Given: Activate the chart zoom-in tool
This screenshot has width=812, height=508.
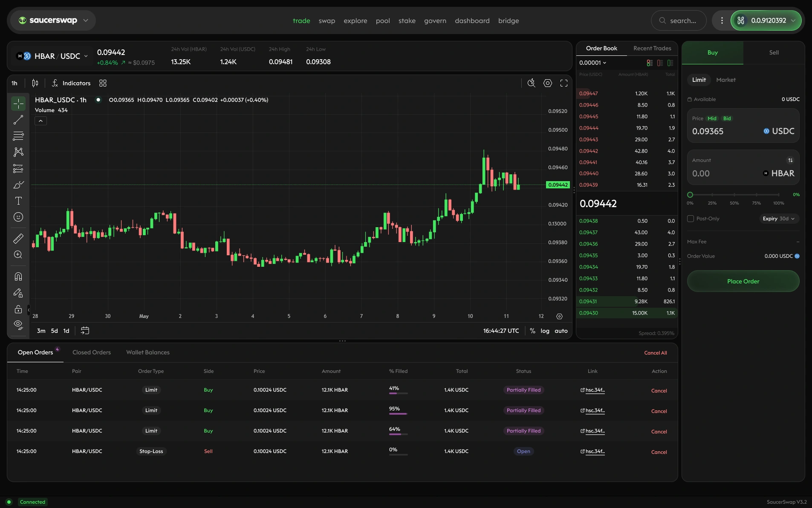Looking at the screenshot, I should pyautogui.click(x=18, y=254).
